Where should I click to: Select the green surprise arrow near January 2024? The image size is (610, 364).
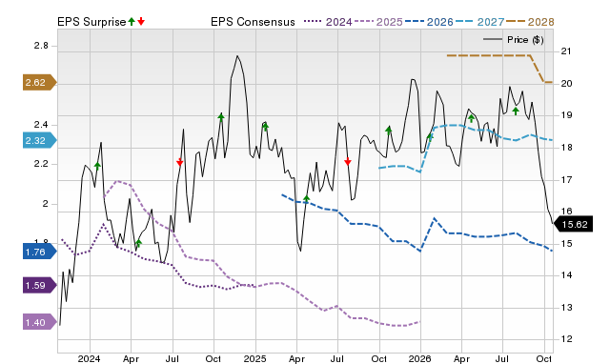tap(97, 166)
